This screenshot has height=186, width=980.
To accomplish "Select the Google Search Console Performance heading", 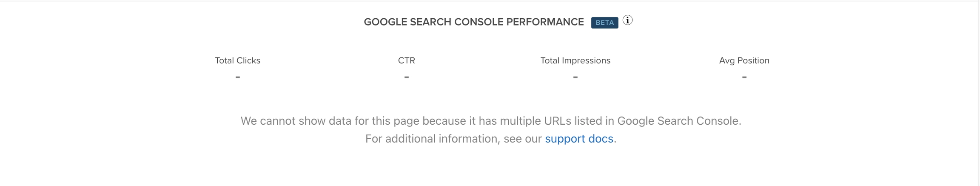I will pos(474,22).
